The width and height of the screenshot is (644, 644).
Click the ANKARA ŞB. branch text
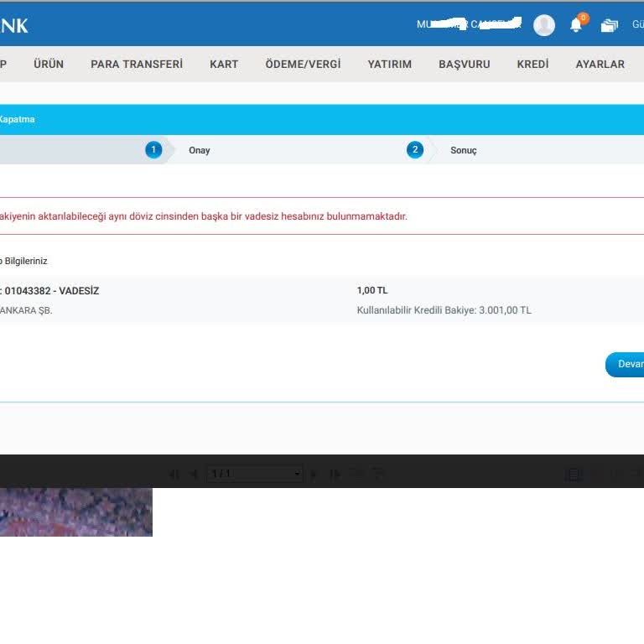26,310
